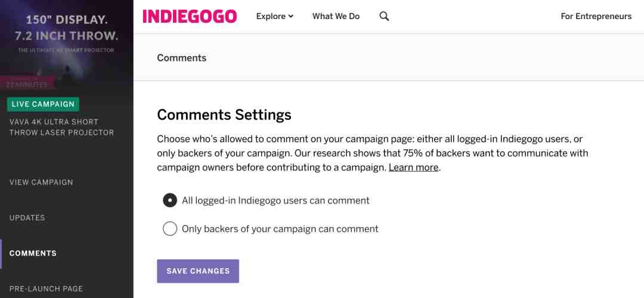Click VAVA 4K Ultra Short Throw campaign title
Image resolution: width=644 pixels, height=298 pixels.
tap(61, 127)
